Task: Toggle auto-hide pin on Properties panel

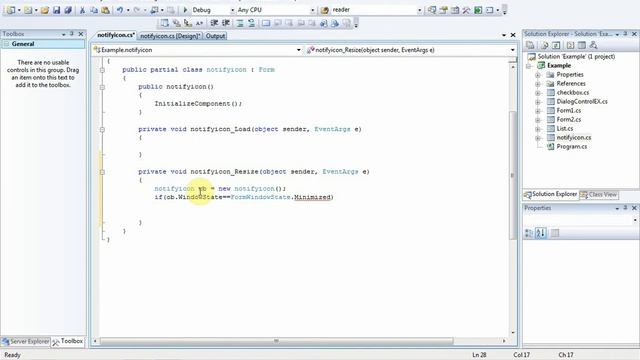Action: click(x=625, y=208)
